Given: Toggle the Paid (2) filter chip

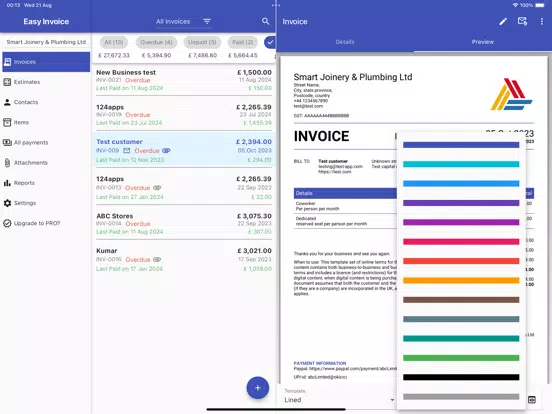Looking at the screenshot, I should pos(243,42).
